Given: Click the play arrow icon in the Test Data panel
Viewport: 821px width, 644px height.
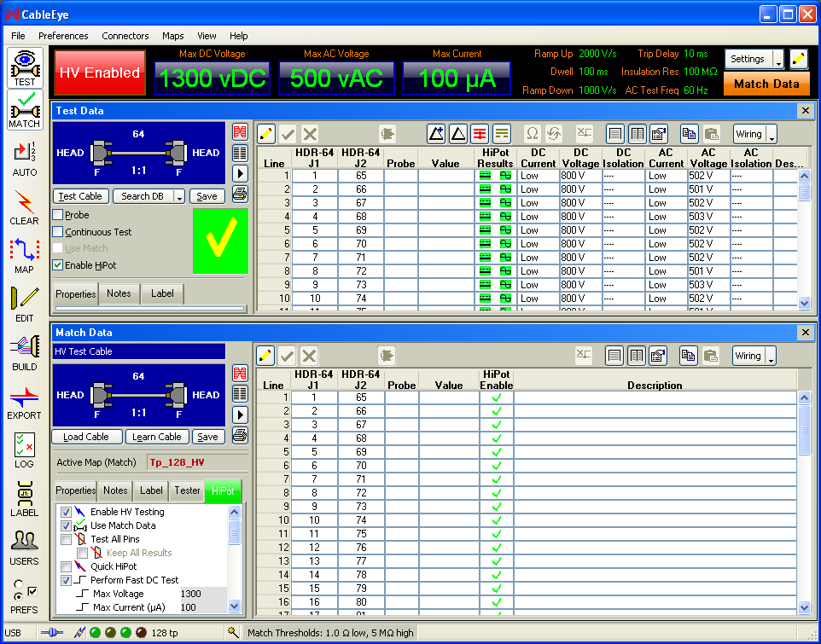Looking at the screenshot, I should [240, 174].
